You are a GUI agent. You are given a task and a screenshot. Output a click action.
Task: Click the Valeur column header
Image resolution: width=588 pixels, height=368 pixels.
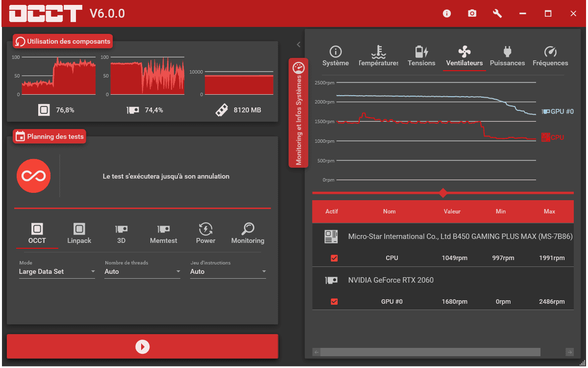coord(452,211)
